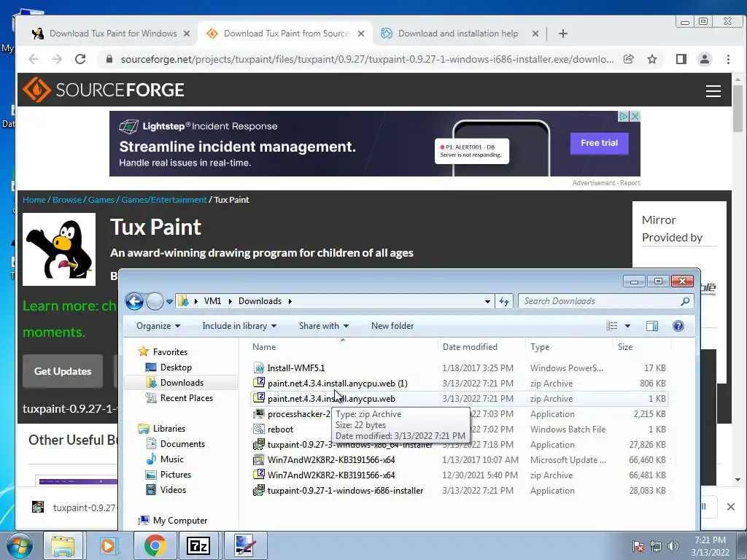Click the Change your view icon
This screenshot has width=747, height=560.
pyautogui.click(x=612, y=326)
